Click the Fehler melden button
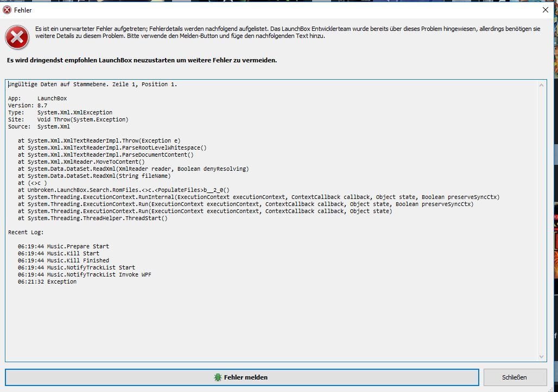Viewport: 558px width, 392px height. (x=242, y=377)
